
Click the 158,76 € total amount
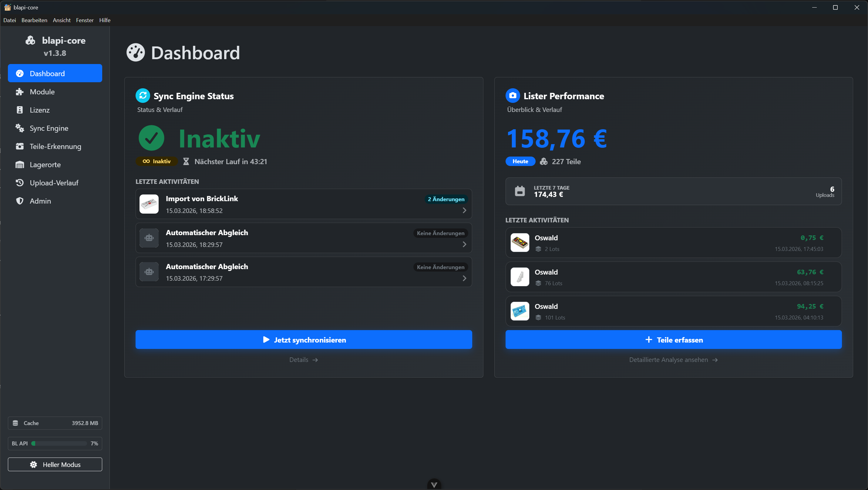557,139
